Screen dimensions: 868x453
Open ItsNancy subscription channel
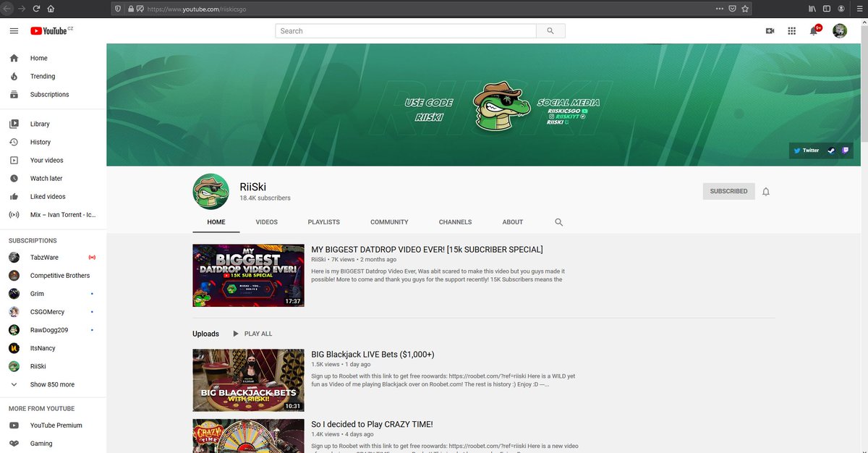click(x=53, y=348)
